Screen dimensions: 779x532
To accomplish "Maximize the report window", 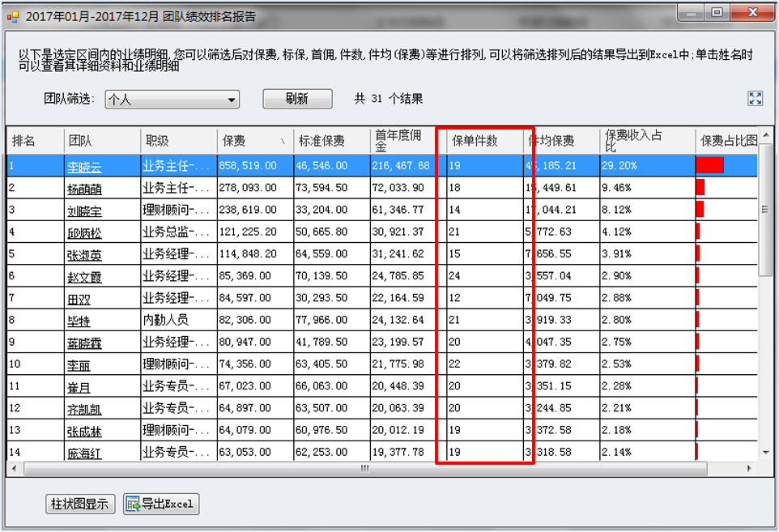I will pos(717,12).
